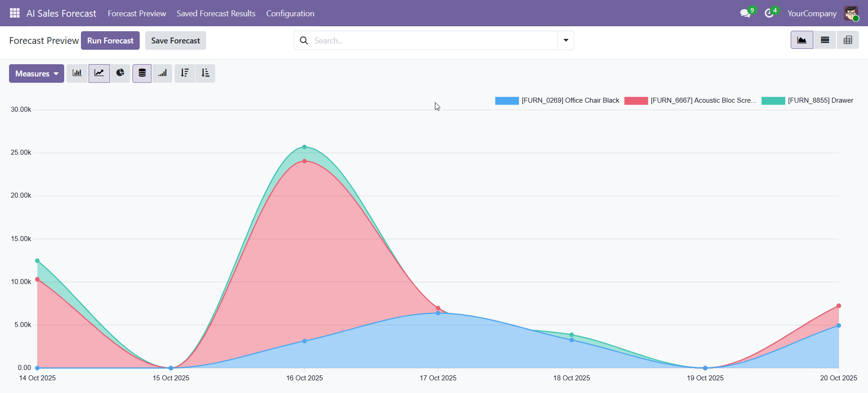Switch to pie chart mode
The width and height of the screenshot is (868, 393).
coord(120,73)
